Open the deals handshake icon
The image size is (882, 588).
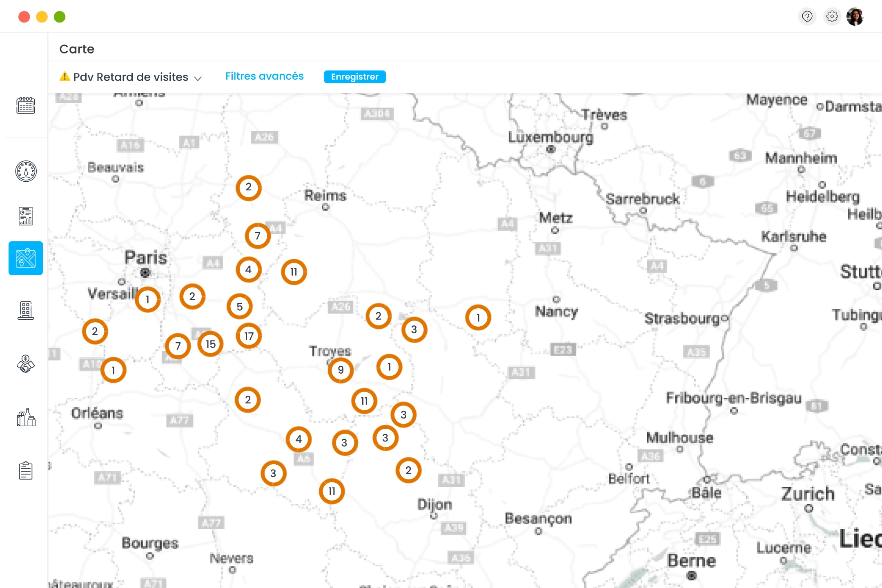tap(25, 364)
